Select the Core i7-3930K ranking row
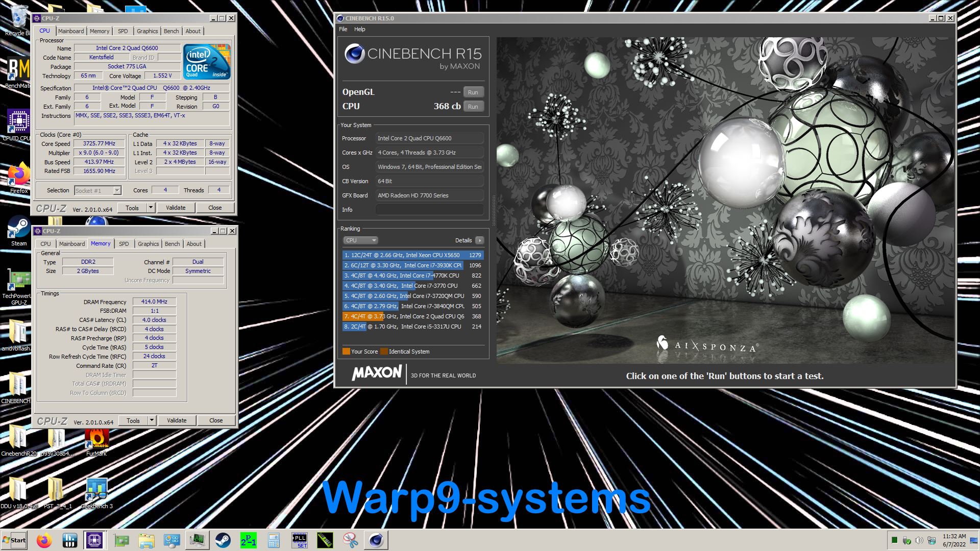The image size is (980, 551). (413, 265)
